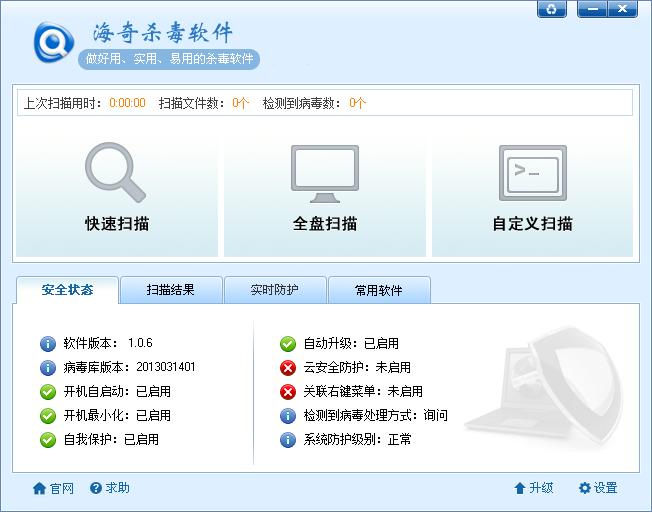Click the magnifier icon for 快速扫描
The height and width of the screenshot is (512, 652).
(x=116, y=172)
